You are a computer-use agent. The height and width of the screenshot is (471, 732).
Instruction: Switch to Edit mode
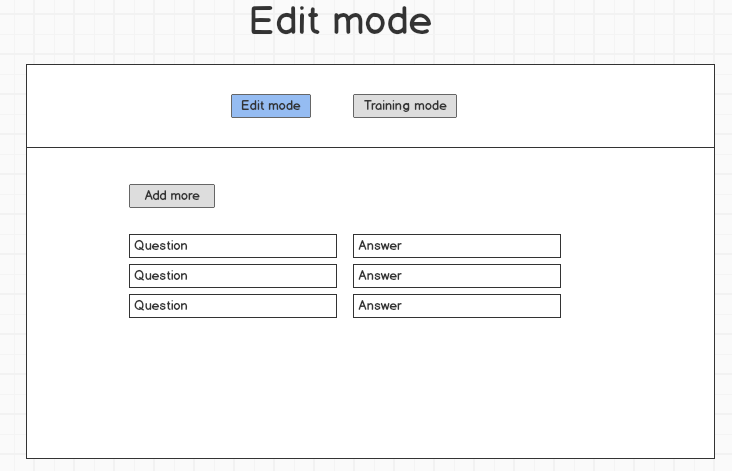(x=270, y=106)
